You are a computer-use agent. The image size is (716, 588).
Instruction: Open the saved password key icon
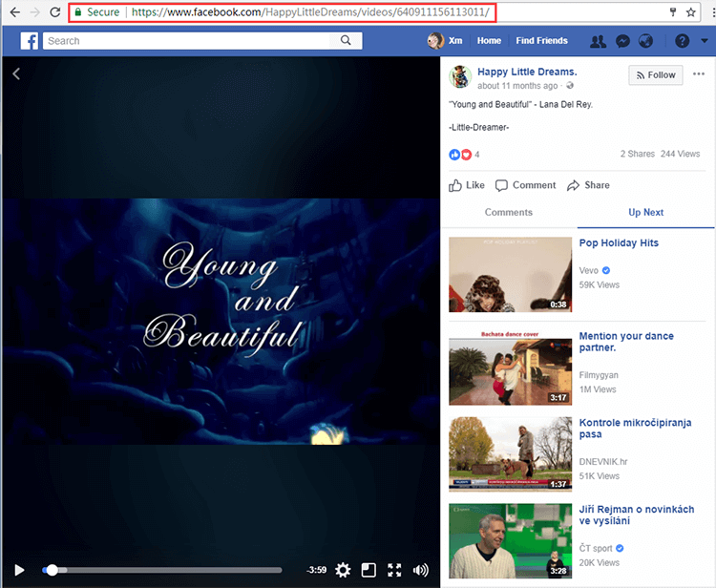click(673, 12)
